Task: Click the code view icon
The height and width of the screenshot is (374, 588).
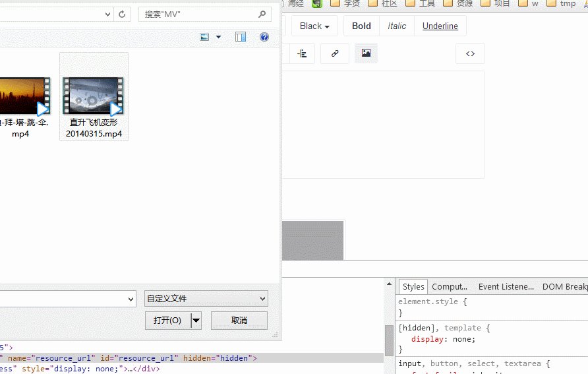Action: tap(470, 53)
